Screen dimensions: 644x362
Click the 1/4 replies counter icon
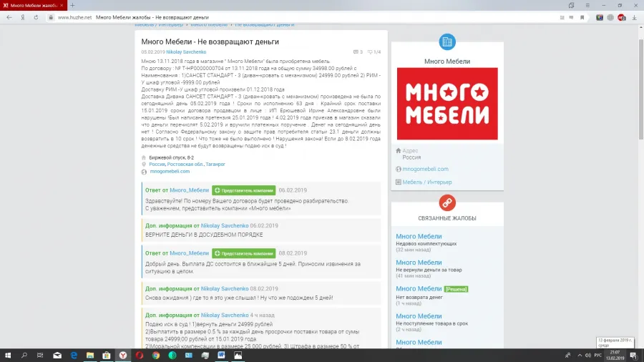(x=374, y=52)
